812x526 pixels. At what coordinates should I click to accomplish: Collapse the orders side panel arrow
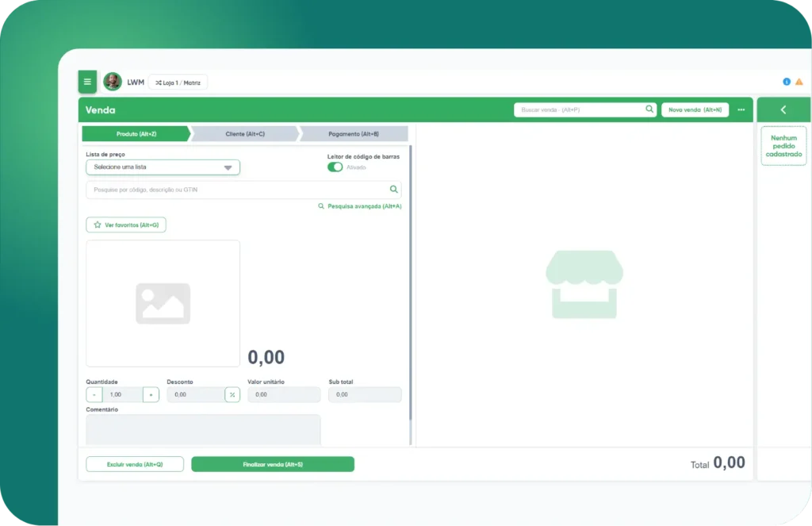(x=783, y=109)
